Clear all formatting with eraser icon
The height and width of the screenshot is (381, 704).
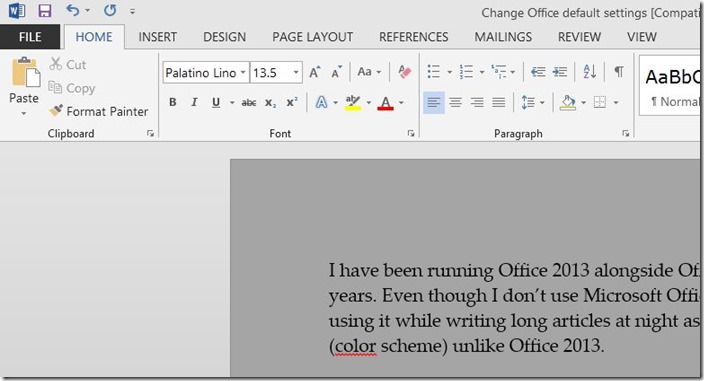405,72
